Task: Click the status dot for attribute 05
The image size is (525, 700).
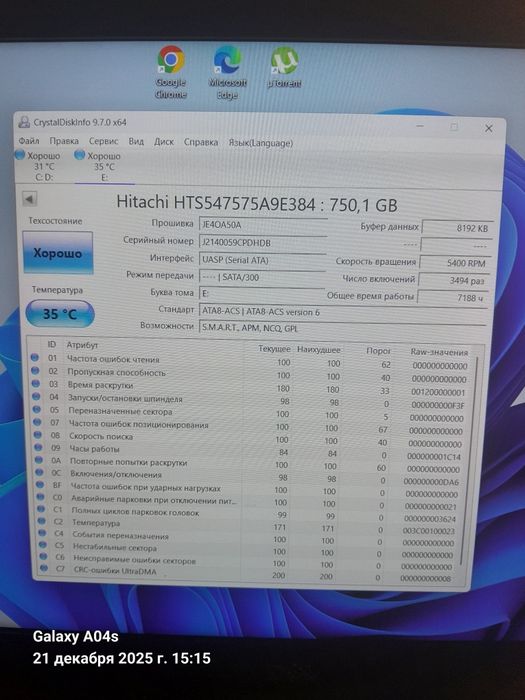Action: pyautogui.click(x=37, y=409)
